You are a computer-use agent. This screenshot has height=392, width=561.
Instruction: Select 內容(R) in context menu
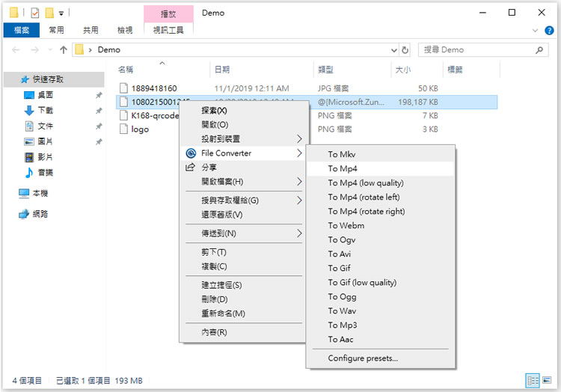(x=244, y=332)
